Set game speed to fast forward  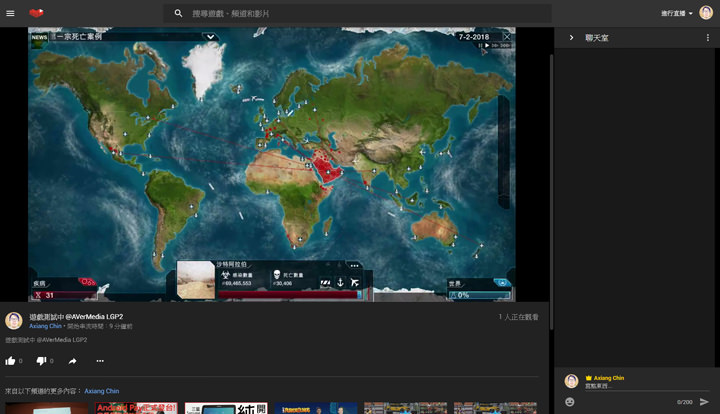[x=495, y=45]
